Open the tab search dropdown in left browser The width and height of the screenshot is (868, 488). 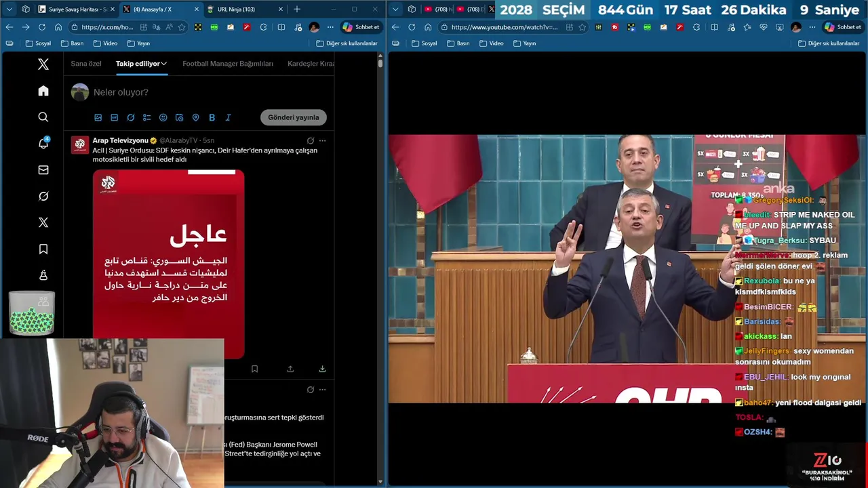[x=9, y=9]
